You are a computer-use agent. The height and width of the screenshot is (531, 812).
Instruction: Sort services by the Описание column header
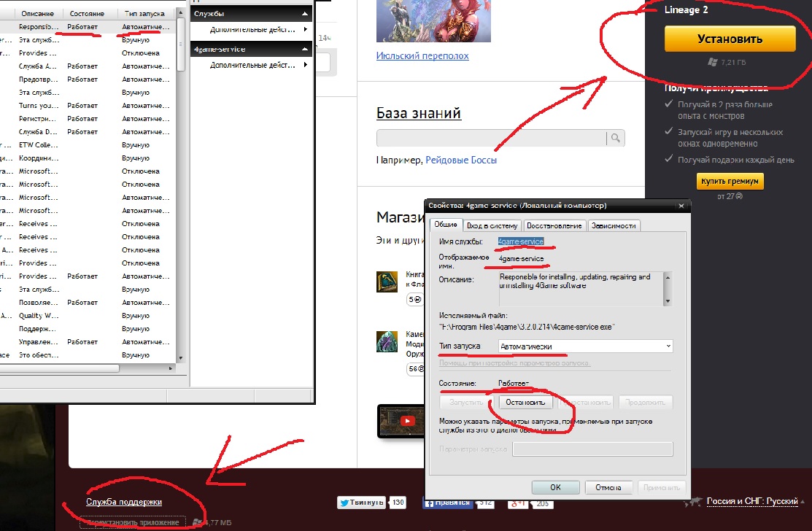coord(37,13)
